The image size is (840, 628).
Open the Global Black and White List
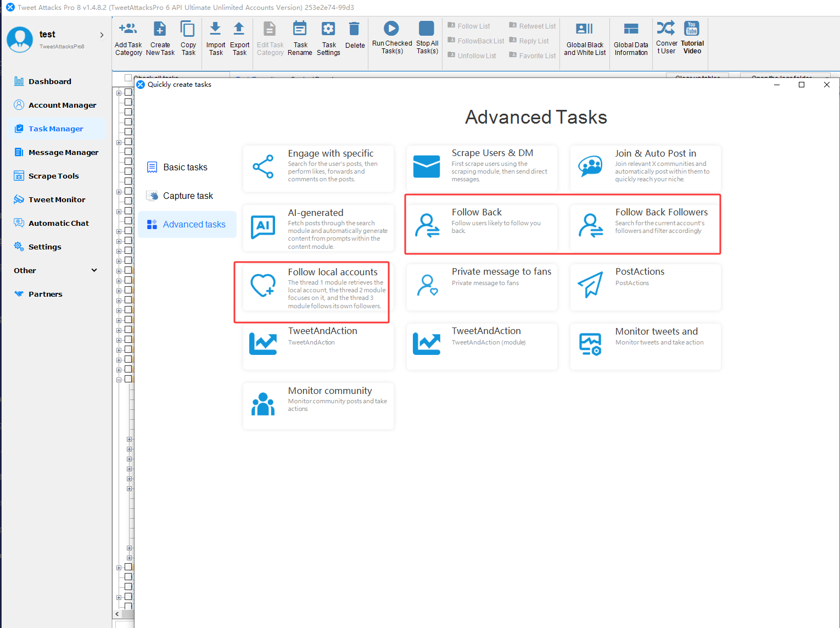click(x=585, y=38)
